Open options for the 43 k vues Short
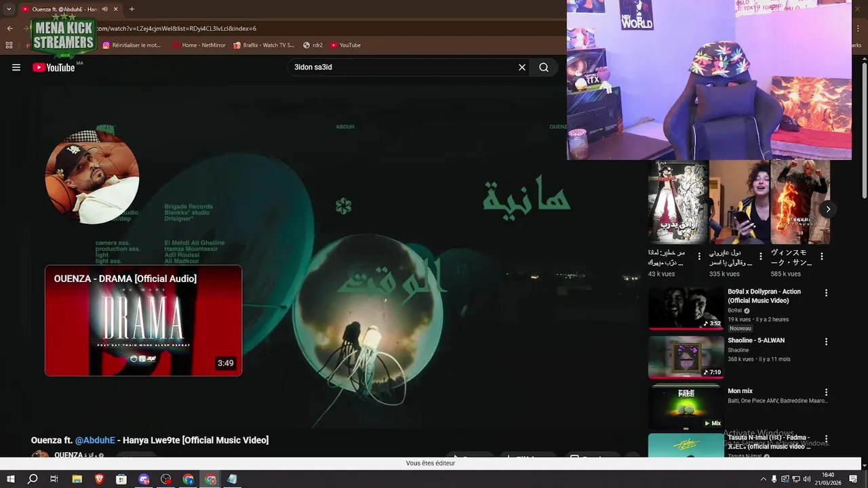This screenshot has height=488, width=868. (x=699, y=256)
